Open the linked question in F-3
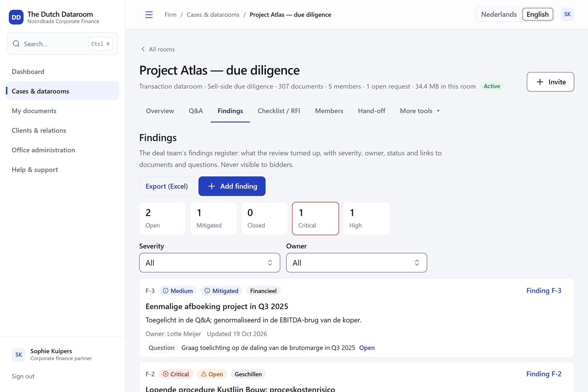This screenshot has width=588, height=392. pos(367,348)
